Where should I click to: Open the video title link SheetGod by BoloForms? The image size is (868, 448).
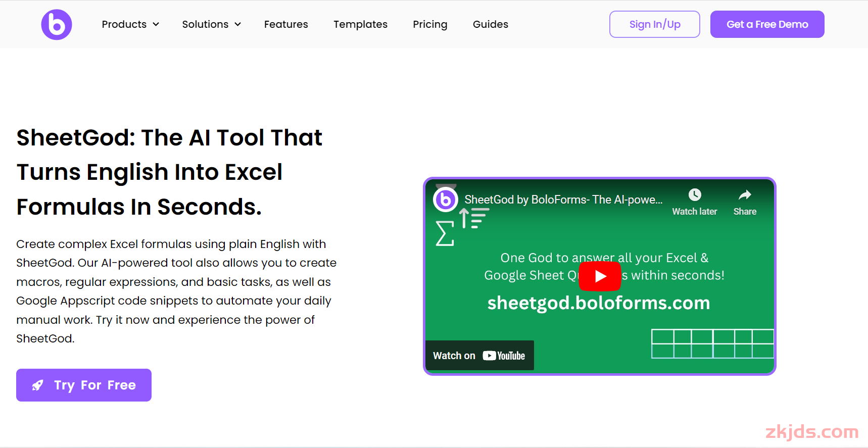563,200
